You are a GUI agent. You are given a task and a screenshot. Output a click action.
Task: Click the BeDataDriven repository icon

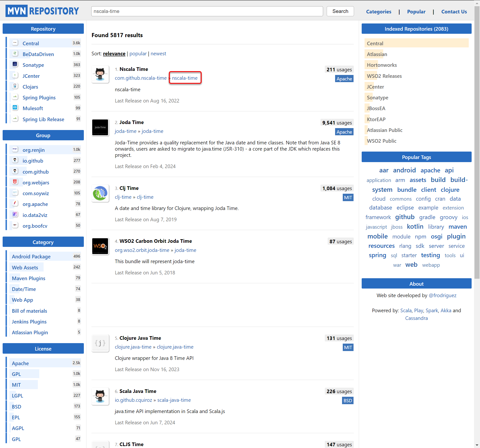tap(15, 54)
